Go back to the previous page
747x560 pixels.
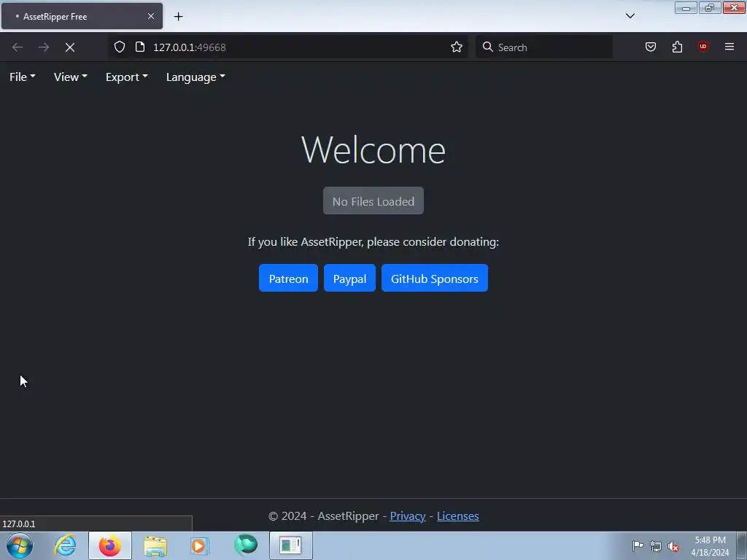point(18,47)
